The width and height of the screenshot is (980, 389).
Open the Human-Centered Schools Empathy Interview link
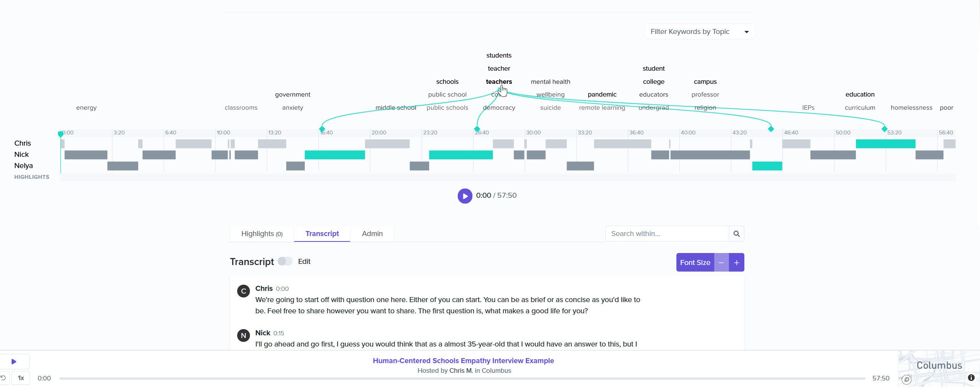pyautogui.click(x=463, y=361)
